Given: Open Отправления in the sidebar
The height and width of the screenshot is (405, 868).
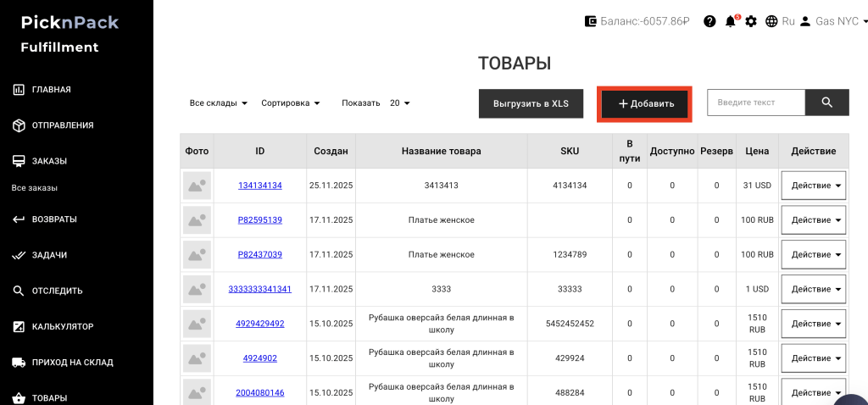Looking at the screenshot, I should click(63, 125).
